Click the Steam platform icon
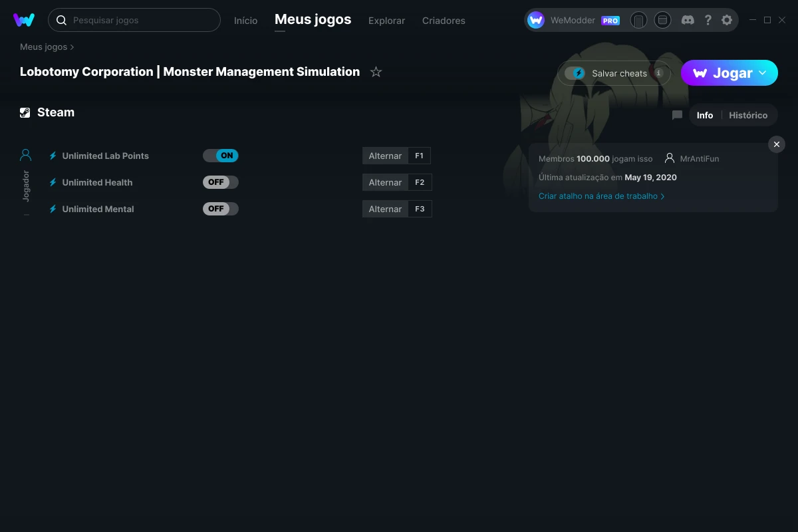 click(25, 112)
